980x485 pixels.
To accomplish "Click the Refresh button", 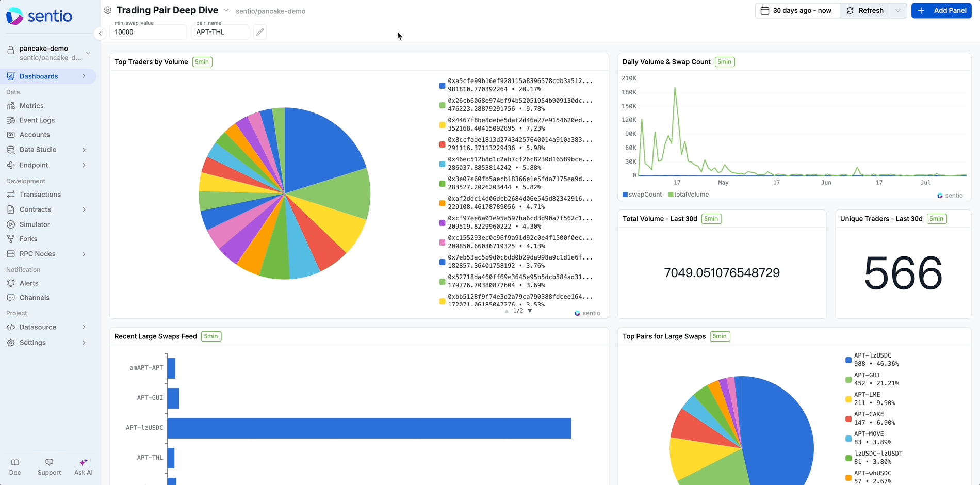I will (x=865, y=10).
